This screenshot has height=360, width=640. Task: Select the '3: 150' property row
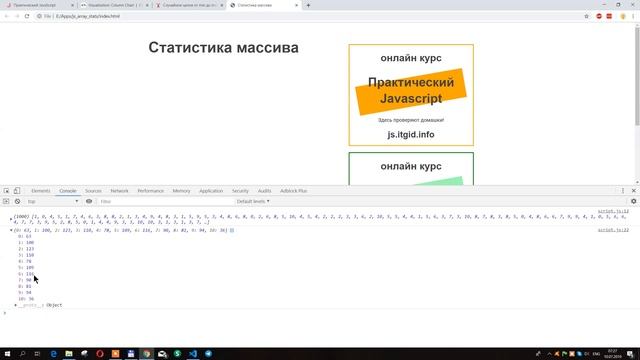(x=26, y=255)
